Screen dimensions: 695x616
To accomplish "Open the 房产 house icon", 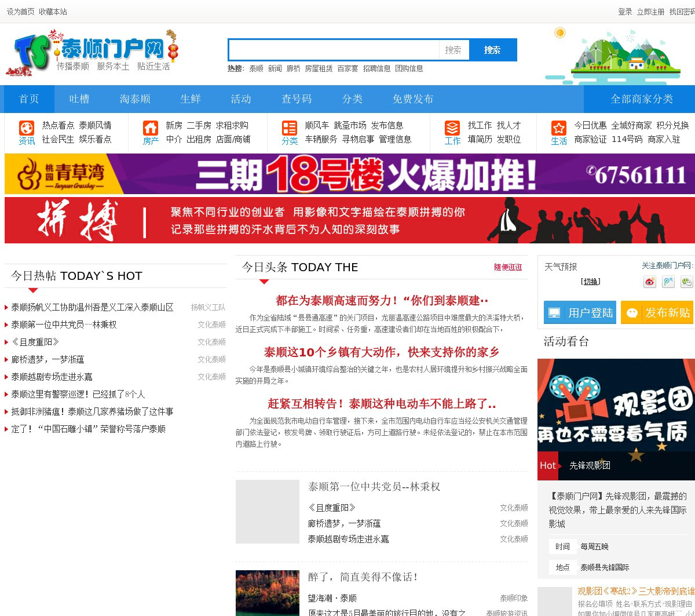I will click(151, 127).
